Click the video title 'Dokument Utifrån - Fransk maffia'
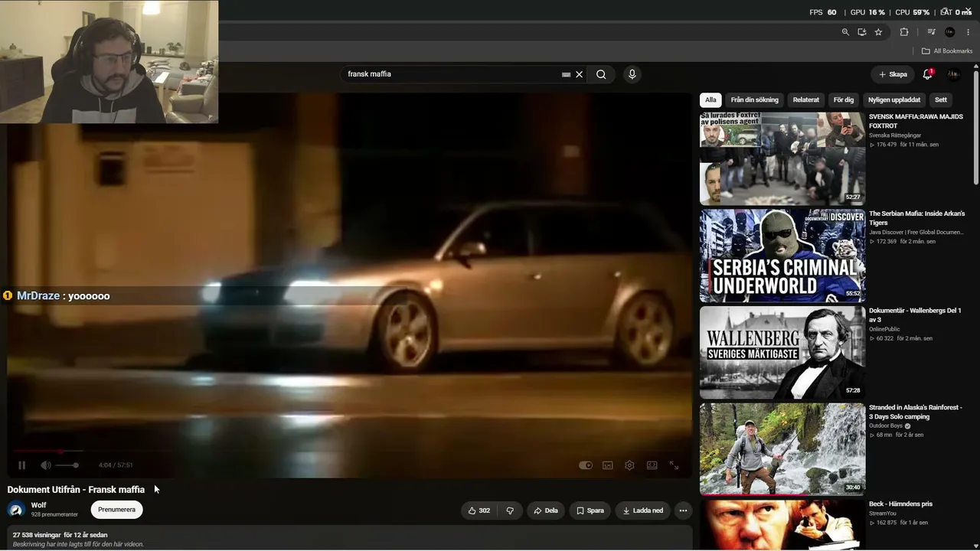Screen dimensions: 980x551 [76, 490]
